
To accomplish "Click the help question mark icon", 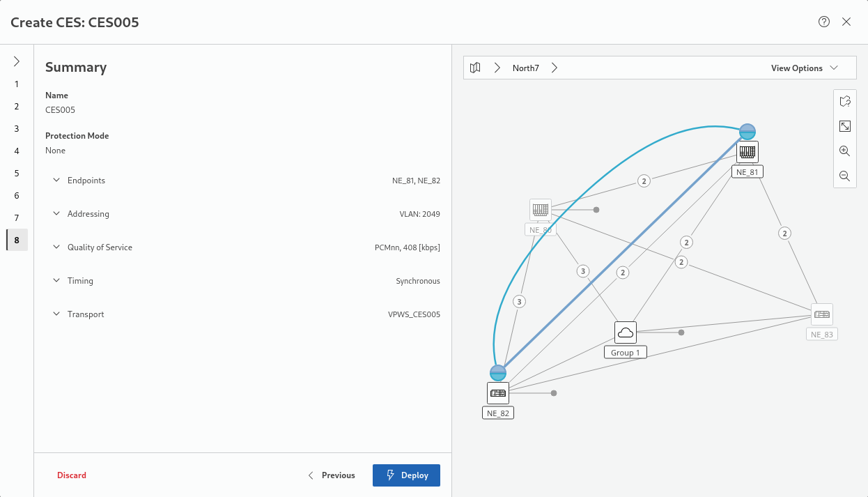I will pyautogui.click(x=824, y=22).
